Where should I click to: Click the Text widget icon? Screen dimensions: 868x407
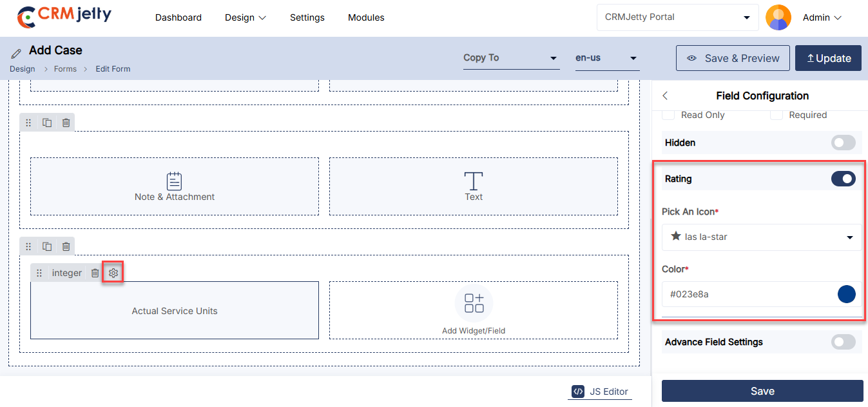(x=474, y=181)
